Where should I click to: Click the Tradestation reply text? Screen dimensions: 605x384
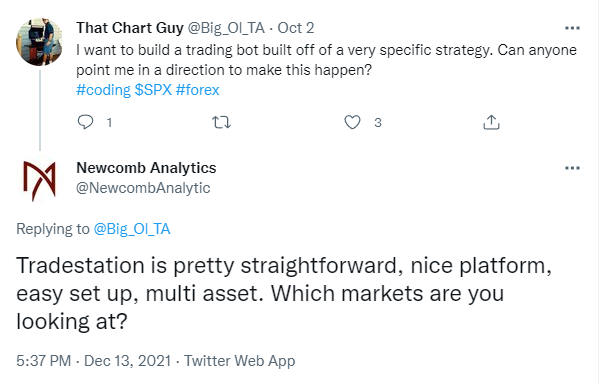point(284,293)
